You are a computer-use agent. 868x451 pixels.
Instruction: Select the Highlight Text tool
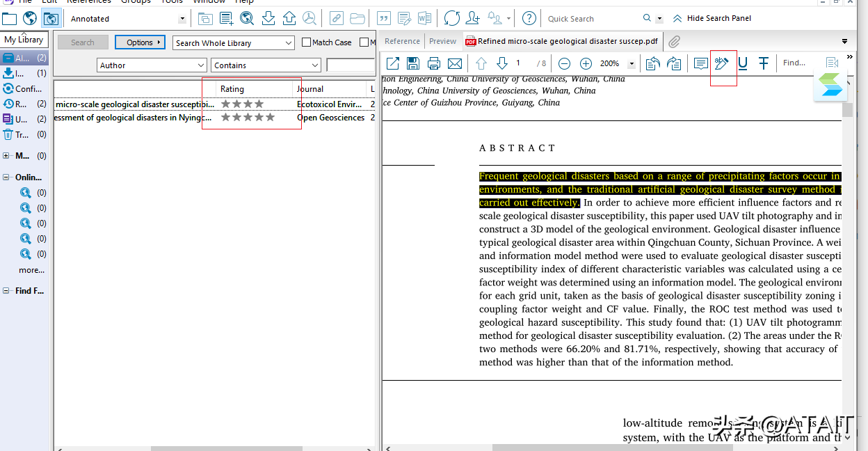click(722, 63)
